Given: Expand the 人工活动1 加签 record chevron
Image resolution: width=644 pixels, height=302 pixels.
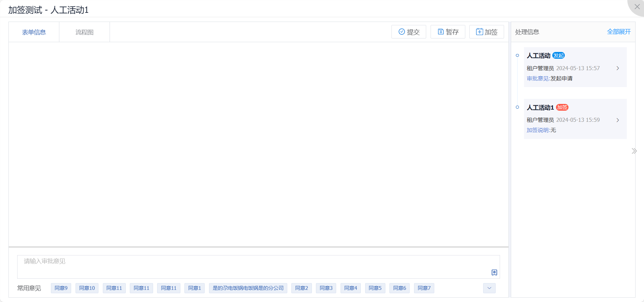Looking at the screenshot, I should coord(617,120).
